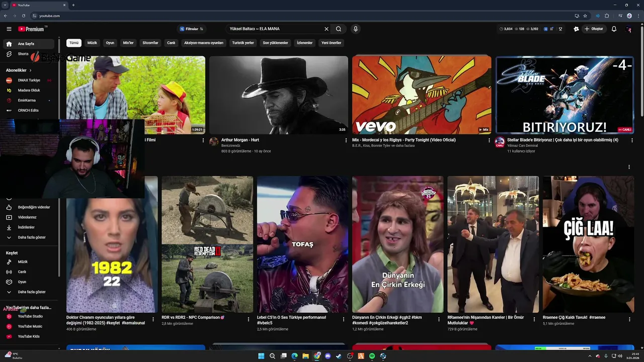Viewport: 644px width, 362px height.
Task: Open Oyun under Keşfet
Action: 29,282
